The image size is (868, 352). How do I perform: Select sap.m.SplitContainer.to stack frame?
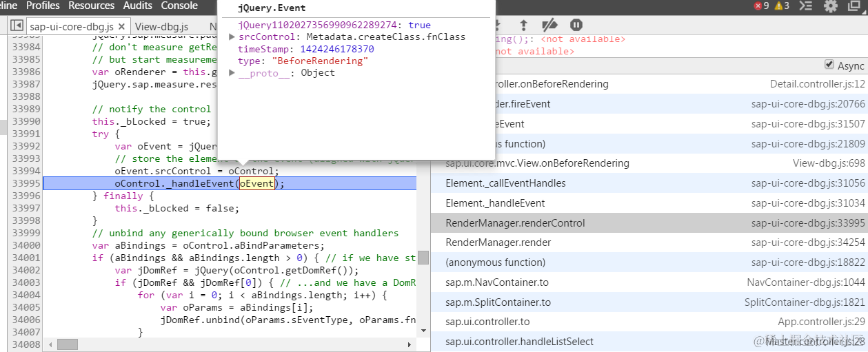click(649, 302)
